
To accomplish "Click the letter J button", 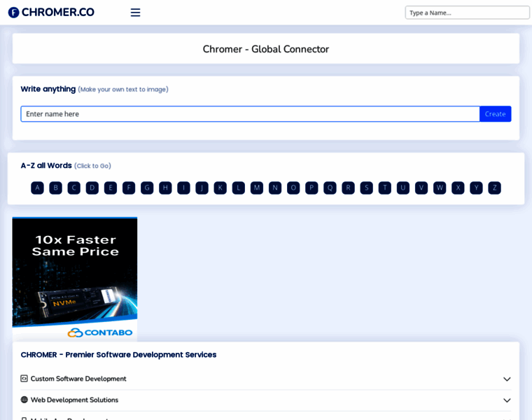I will (x=202, y=188).
